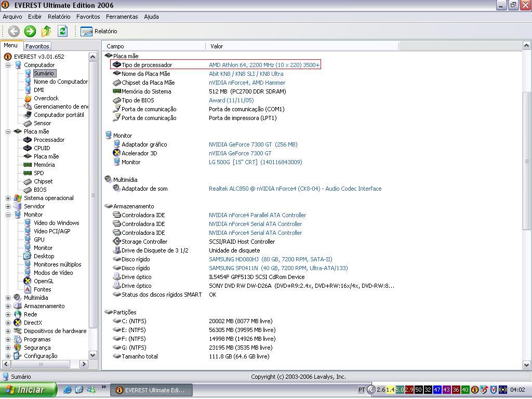Open the Ferramentas menu

click(x=122, y=17)
